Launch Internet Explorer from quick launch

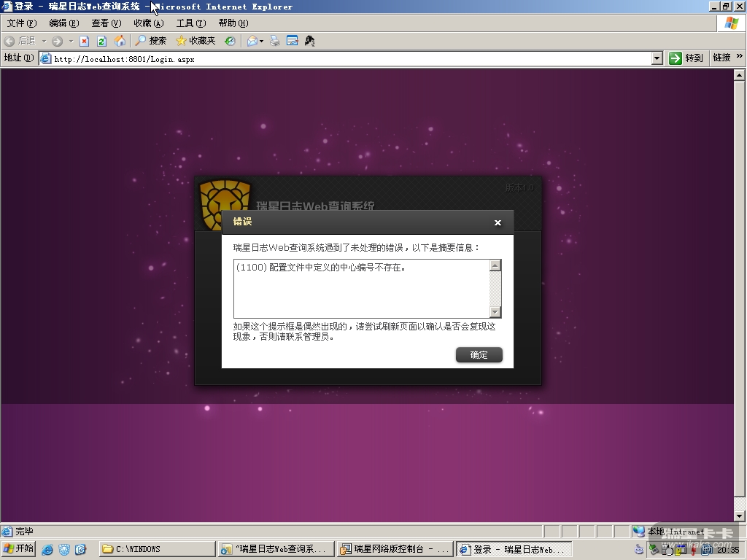coord(47,550)
